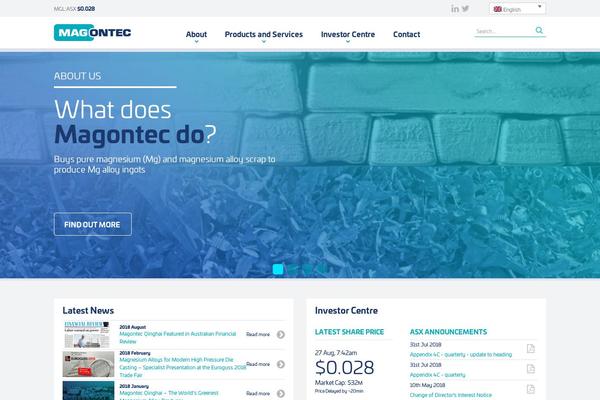Click the Latest News heading
Viewport: 600px width, 400px height.
88,310
